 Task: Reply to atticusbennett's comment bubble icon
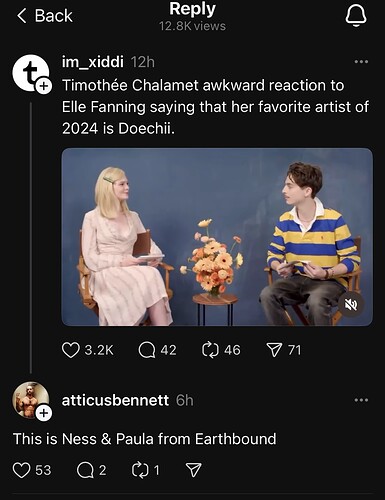click(x=85, y=470)
